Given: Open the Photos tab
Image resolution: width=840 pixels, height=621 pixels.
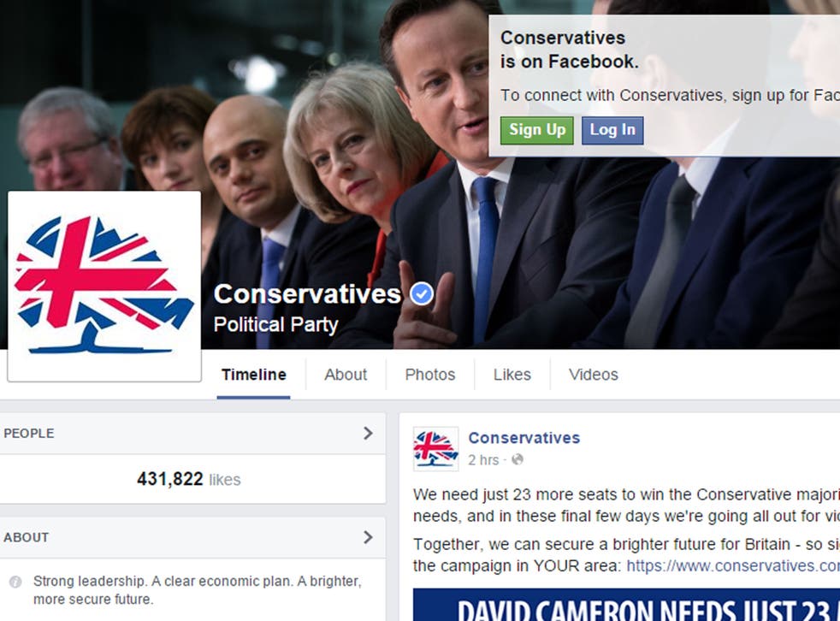Looking at the screenshot, I should pos(430,375).
